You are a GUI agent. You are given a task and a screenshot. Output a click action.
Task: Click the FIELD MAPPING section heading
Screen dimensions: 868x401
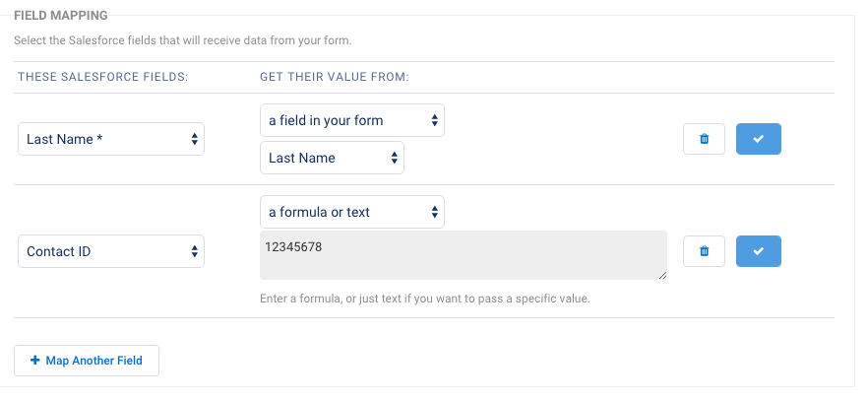[61, 15]
